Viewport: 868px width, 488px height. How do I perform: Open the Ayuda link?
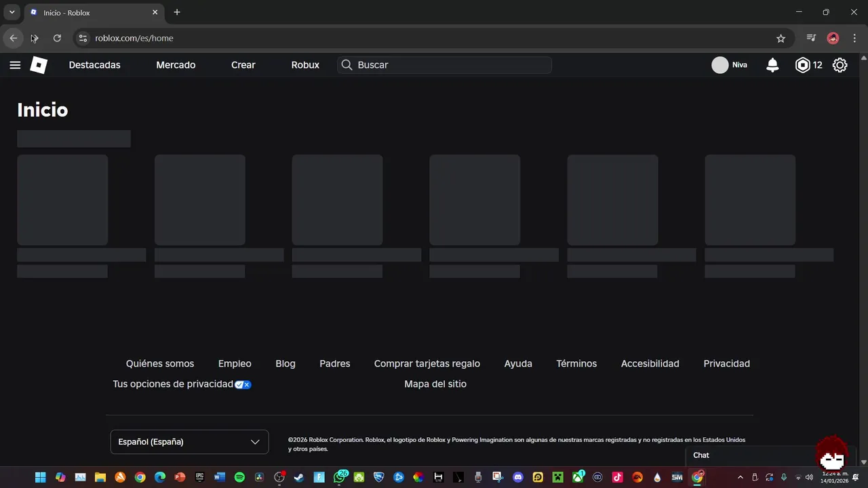[x=518, y=364]
